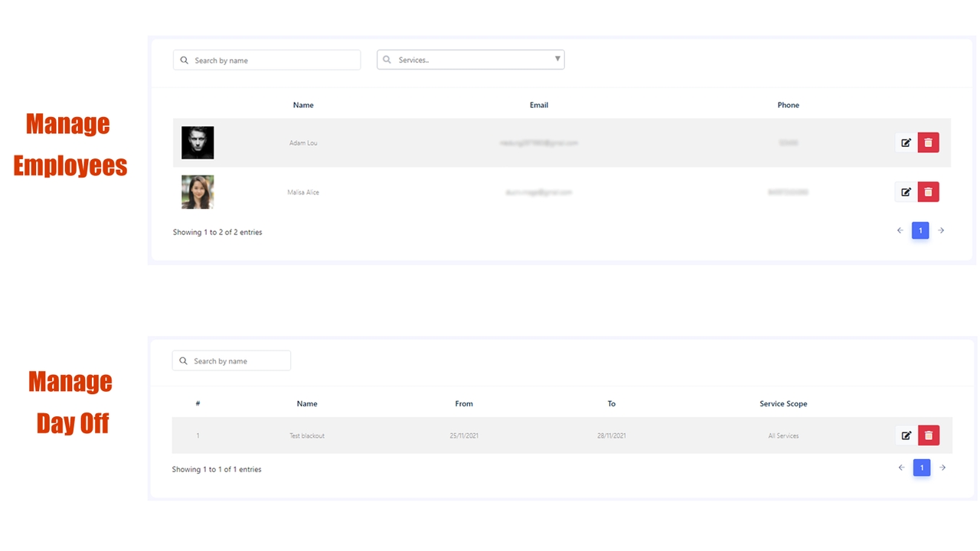The height and width of the screenshot is (551, 980).
Task: Focus the day off Search by name field
Action: click(231, 360)
